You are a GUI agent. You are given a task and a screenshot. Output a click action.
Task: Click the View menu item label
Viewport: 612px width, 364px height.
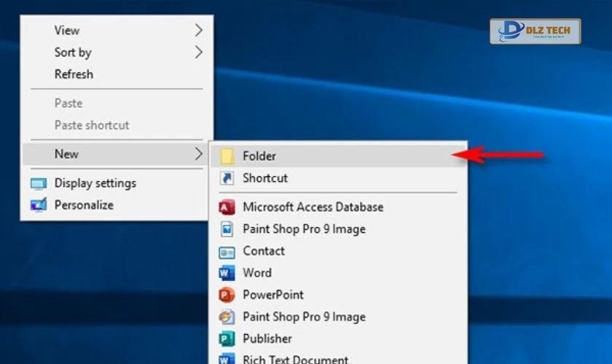tap(67, 31)
